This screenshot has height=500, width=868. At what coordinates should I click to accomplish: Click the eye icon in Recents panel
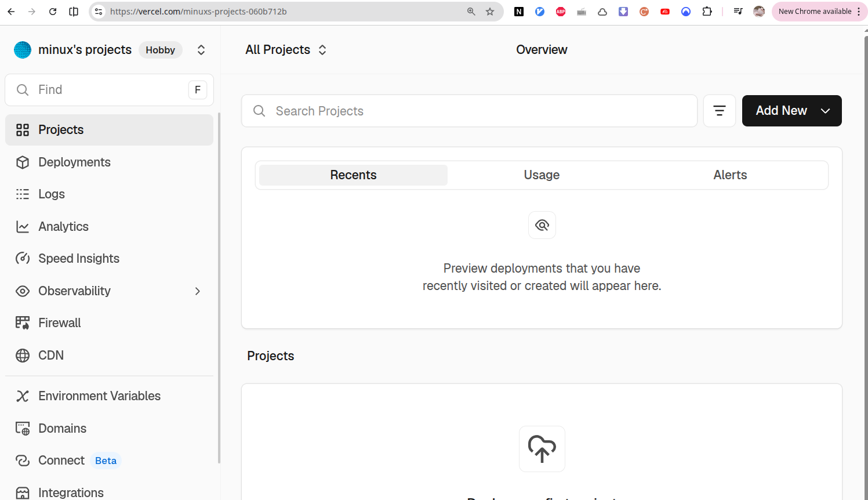(542, 225)
